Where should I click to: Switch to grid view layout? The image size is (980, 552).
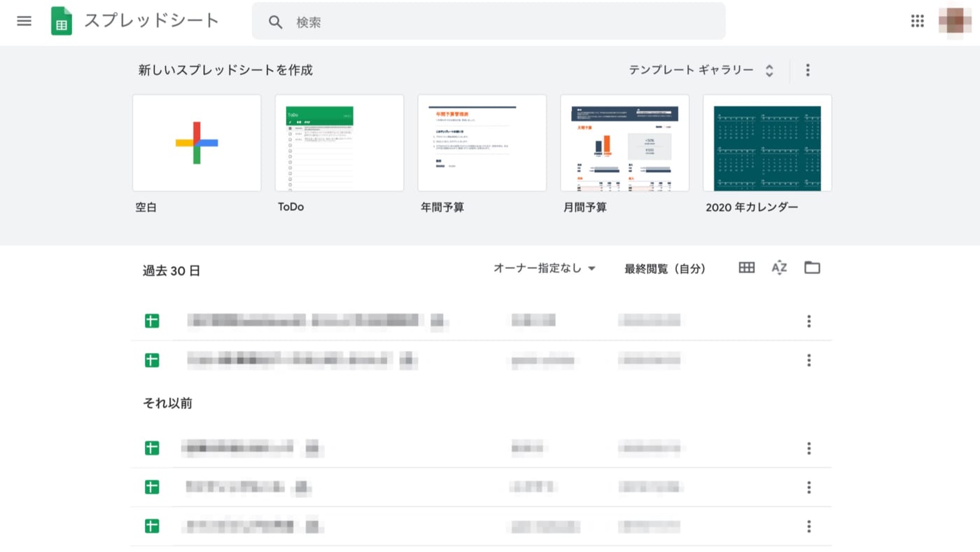point(747,268)
